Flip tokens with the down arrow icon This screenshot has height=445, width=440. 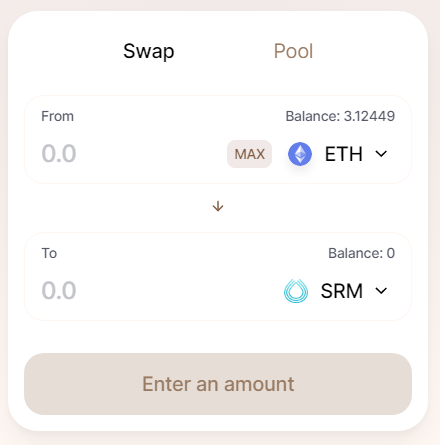[x=218, y=206]
